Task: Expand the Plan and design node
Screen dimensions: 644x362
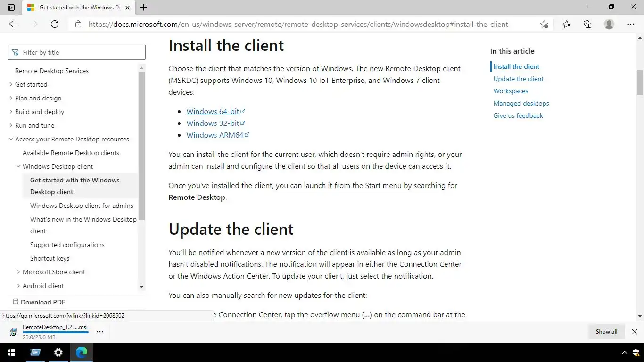Action: 11,98
